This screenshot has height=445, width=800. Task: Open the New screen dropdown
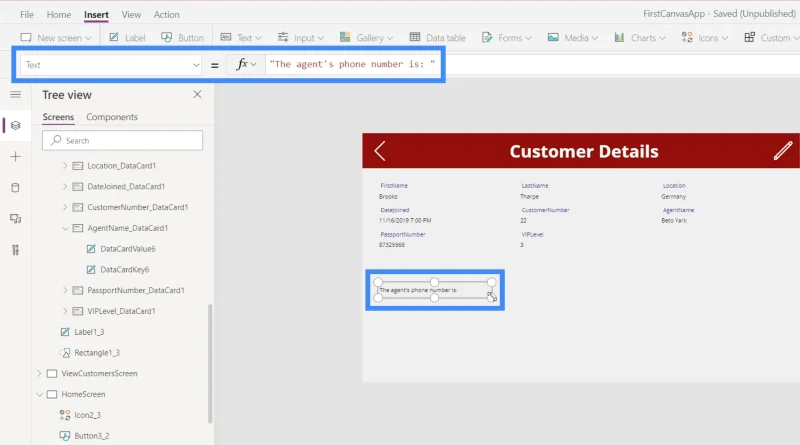click(56, 38)
